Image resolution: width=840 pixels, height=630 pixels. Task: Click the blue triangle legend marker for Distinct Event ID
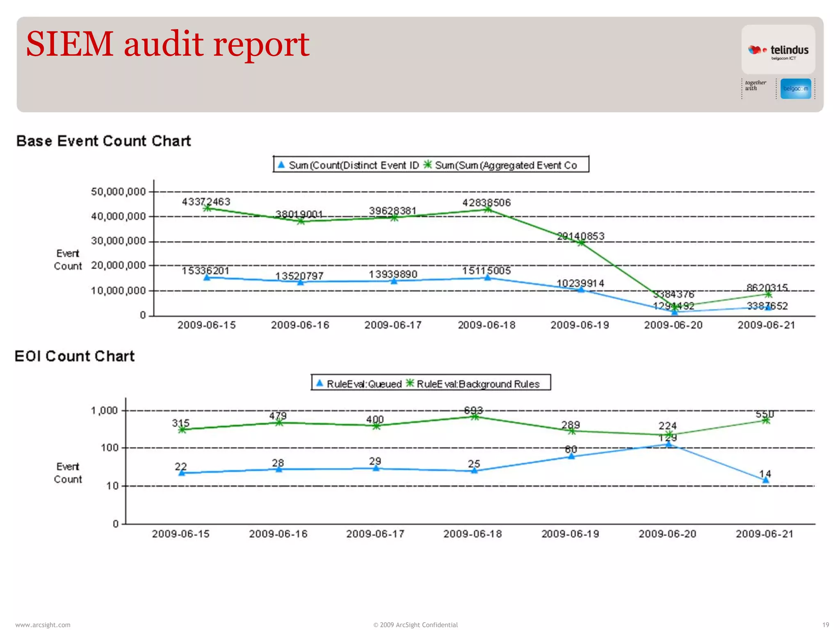(x=281, y=165)
